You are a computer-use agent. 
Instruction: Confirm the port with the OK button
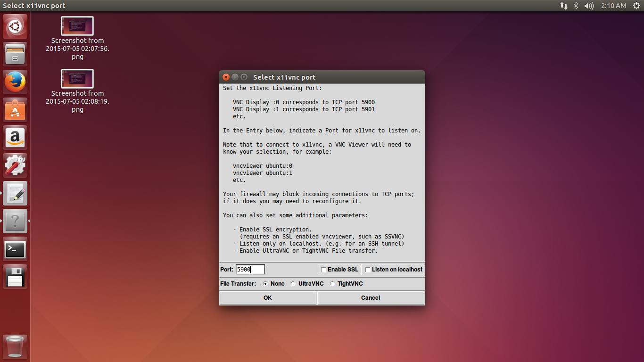pos(268,298)
